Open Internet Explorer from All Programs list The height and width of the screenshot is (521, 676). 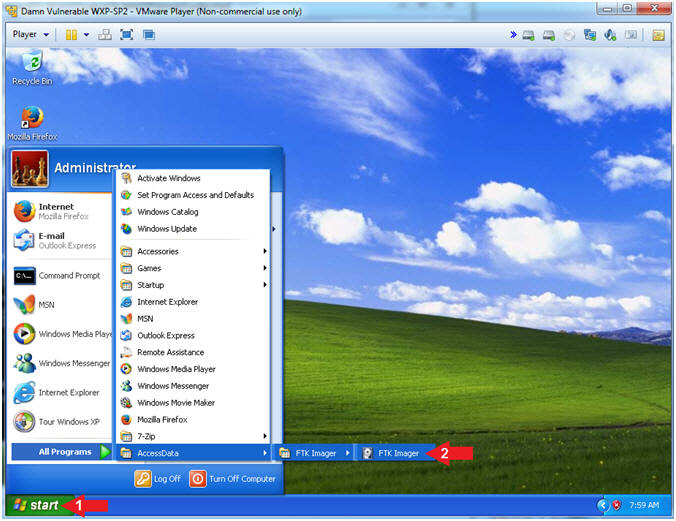click(x=192, y=302)
